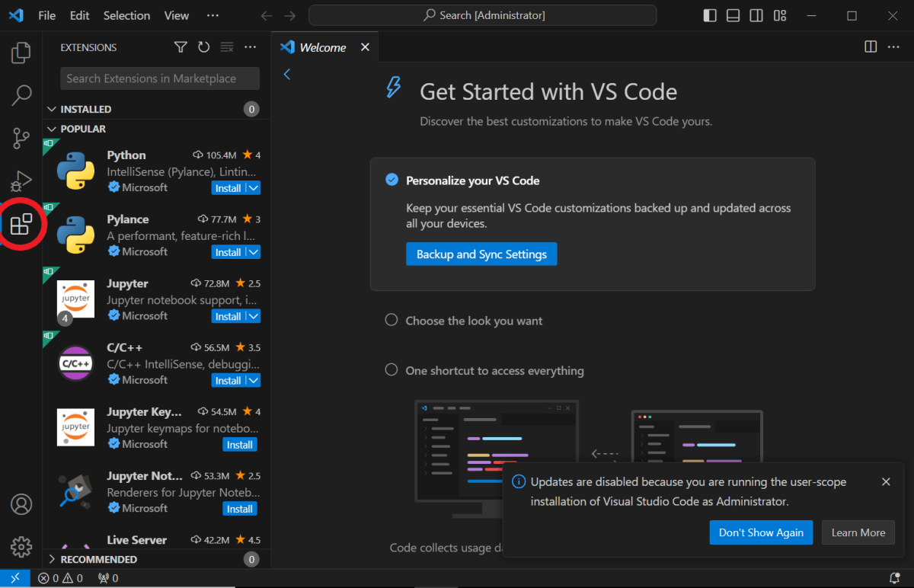Open the Manage gear menu
The height and width of the screenshot is (588, 914).
pos(21,546)
